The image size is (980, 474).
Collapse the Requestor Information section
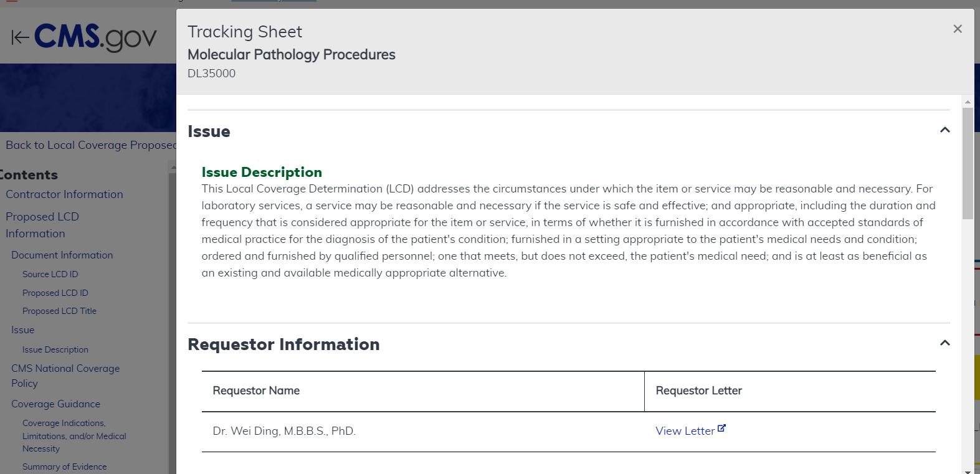(x=944, y=343)
